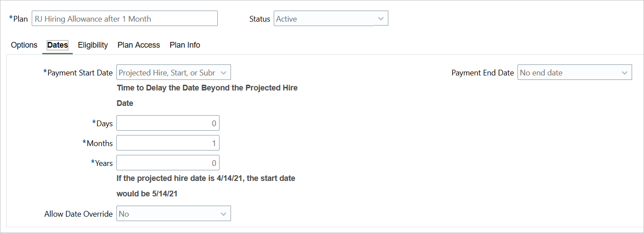Viewport: 644px width, 233px height.
Task: Open the Payment End Date dropdown
Action: click(x=574, y=73)
